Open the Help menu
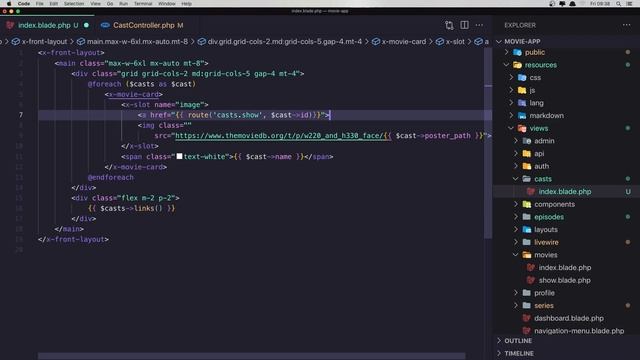Image resolution: width=640 pixels, height=360 pixels. coord(187,4)
